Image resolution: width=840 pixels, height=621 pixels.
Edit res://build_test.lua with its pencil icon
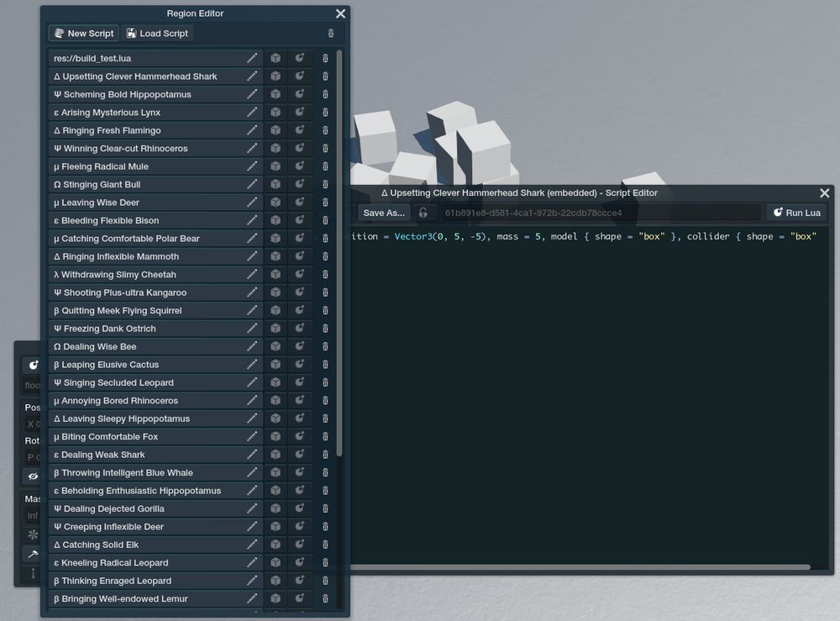tap(252, 59)
